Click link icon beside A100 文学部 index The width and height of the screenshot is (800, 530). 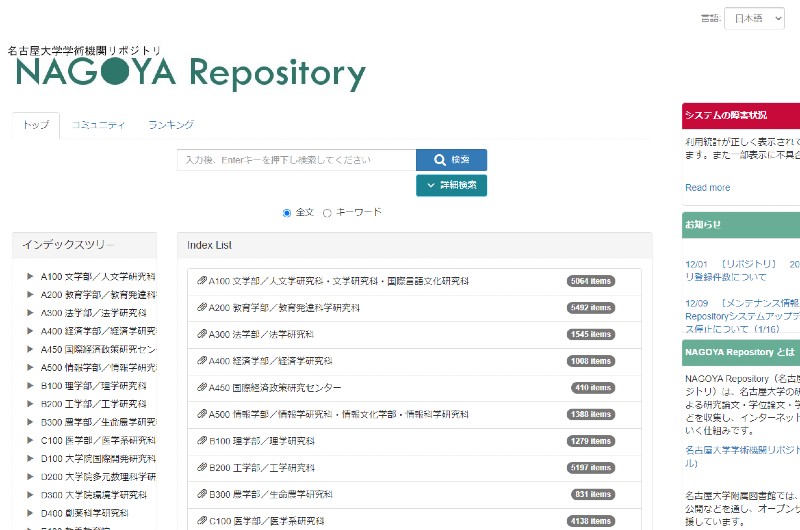point(202,281)
